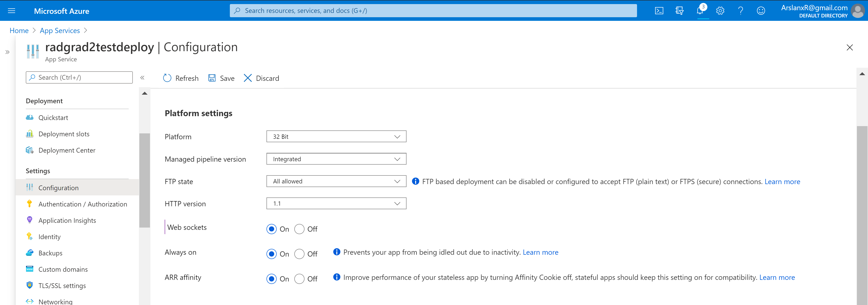Open Directory and subscription filter icon
Image resolution: width=868 pixels, height=305 pixels.
tap(679, 11)
